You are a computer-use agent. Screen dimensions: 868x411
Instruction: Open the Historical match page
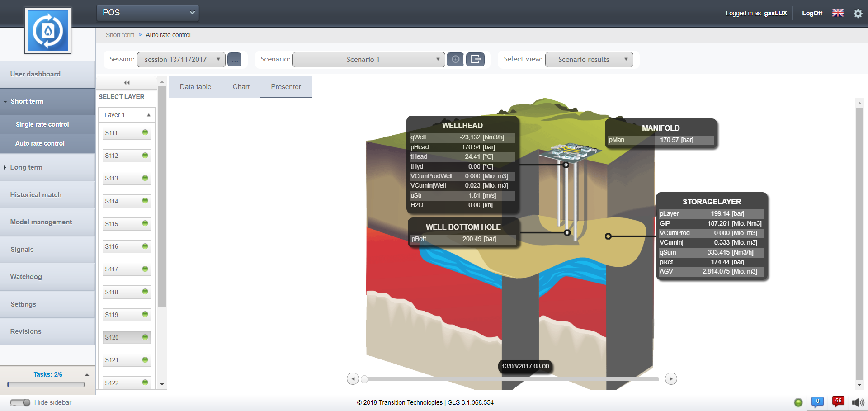pyautogui.click(x=36, y=195)
